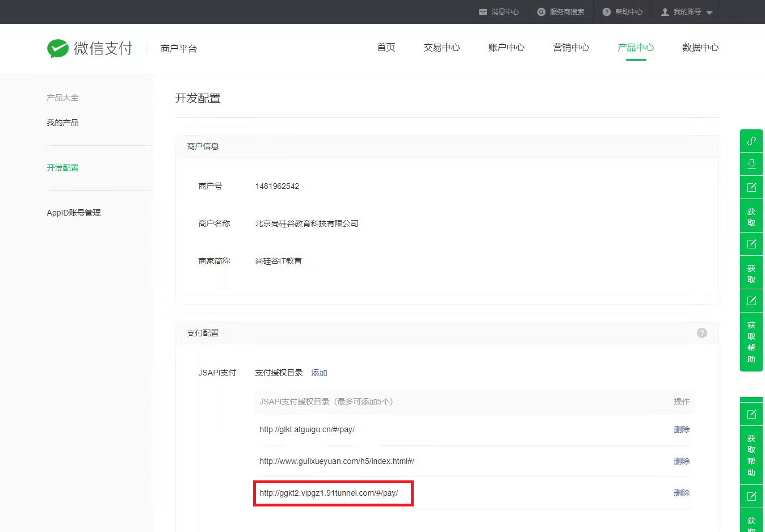
Task: Click the 获取帮助 green side button
Action: point(751,342)
